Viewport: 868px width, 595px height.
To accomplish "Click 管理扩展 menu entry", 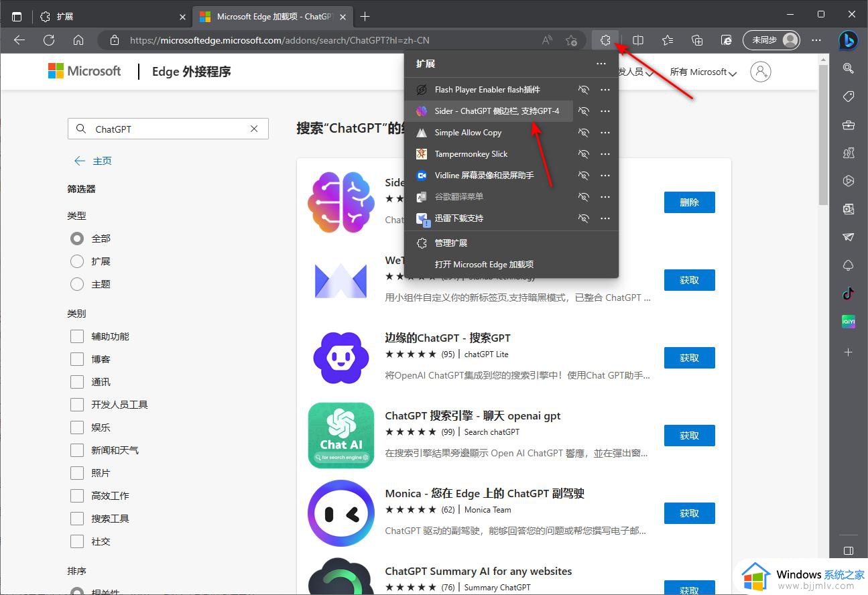I will point(511,243).
